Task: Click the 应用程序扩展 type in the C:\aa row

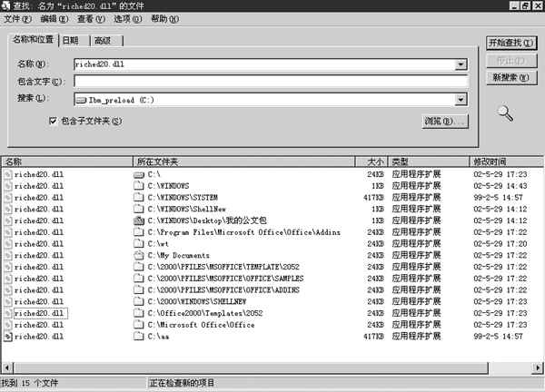Action: pos(416,337)
